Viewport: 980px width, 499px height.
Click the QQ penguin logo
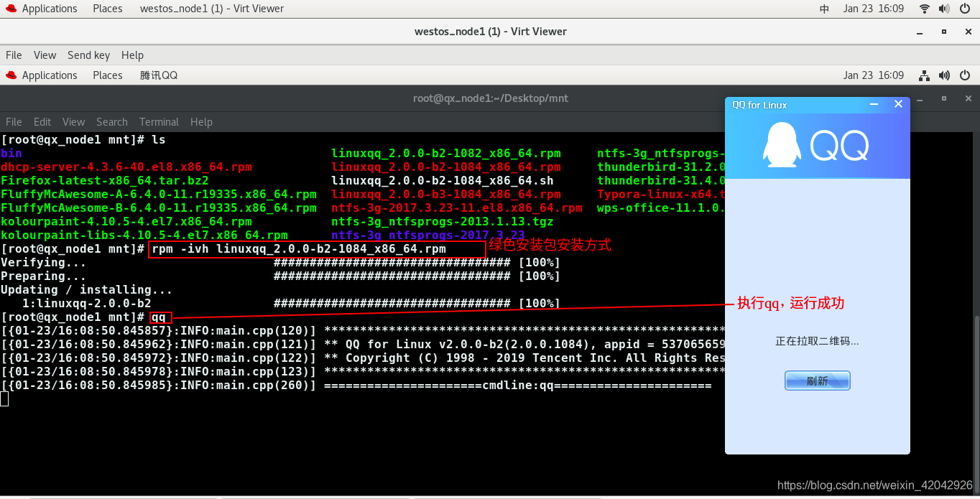coord(782,146)
